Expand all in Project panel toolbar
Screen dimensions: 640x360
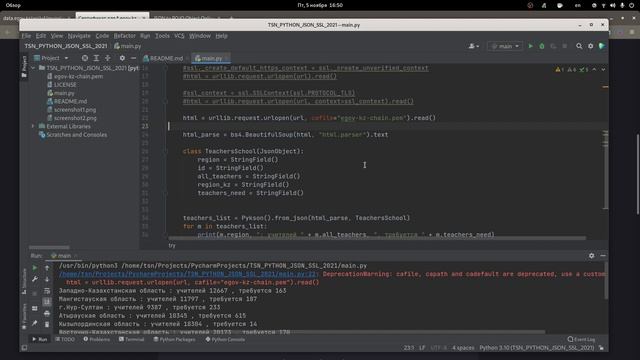point(96,58)
